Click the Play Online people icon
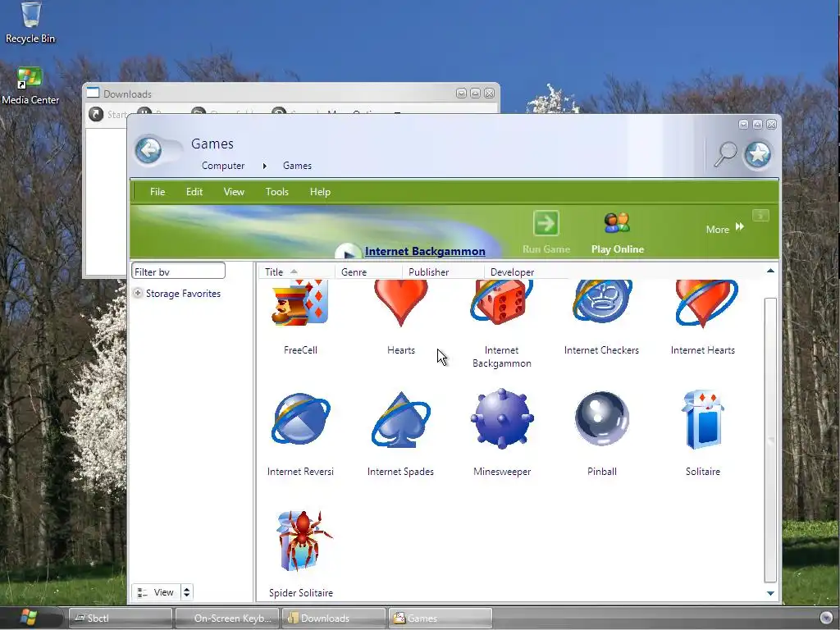 coord(617,223)
